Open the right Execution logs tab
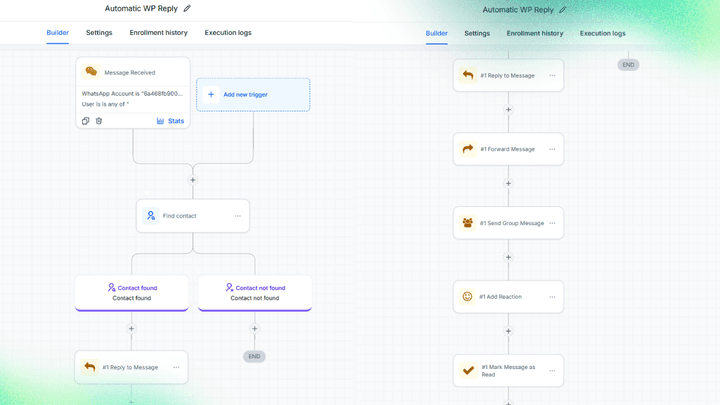 (602, 34)
